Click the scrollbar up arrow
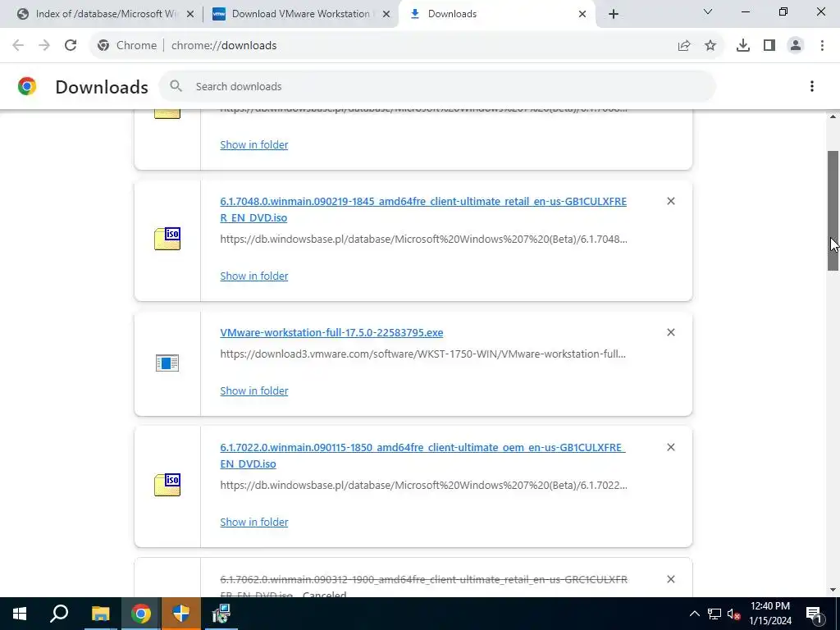 pos(833,116)
